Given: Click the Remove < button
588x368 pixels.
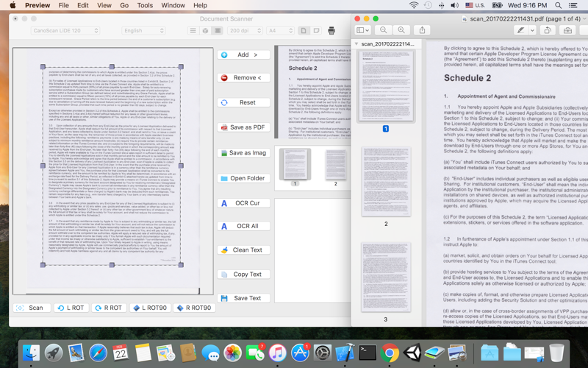Looking at the screenshot, I should click(x=244, y=78).
